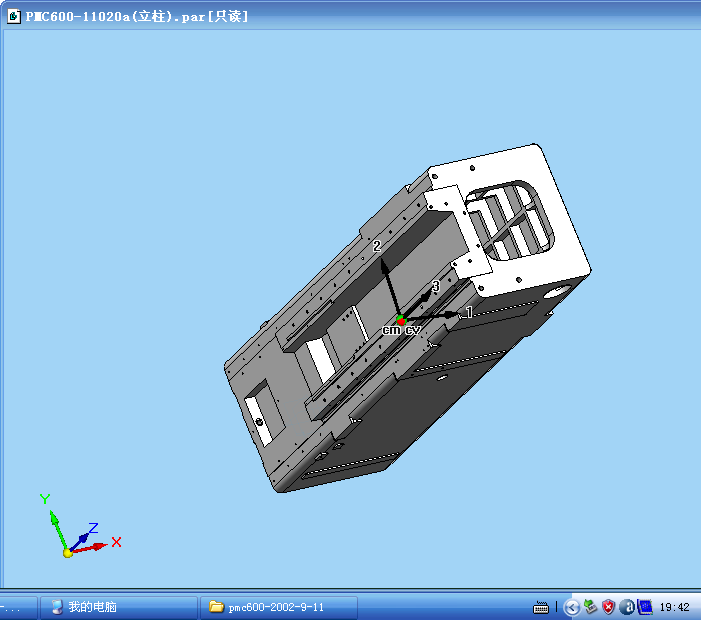This screenshot has width=701, height=620.
Task: Click the yellow origin ball of the orientation triad
Action: point(68,553)
